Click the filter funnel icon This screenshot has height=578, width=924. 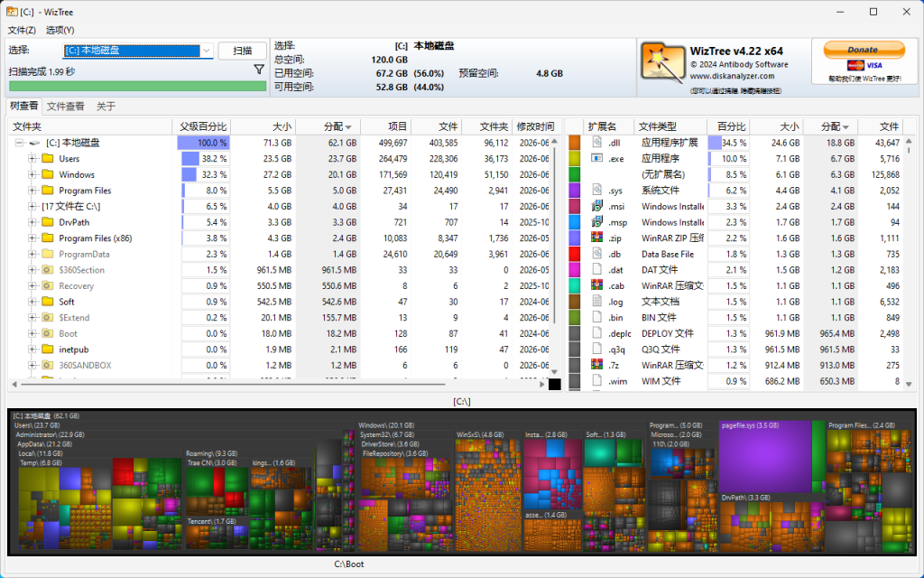point(259,70)
